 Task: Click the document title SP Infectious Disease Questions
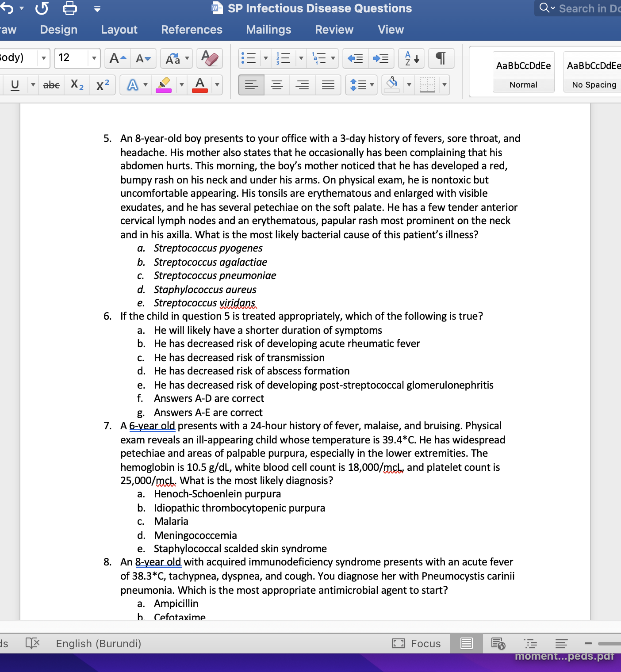click(x=320, y=8)
